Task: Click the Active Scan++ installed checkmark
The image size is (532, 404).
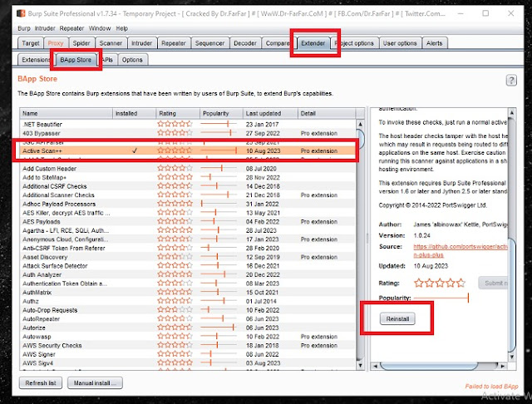Action: 135,150
